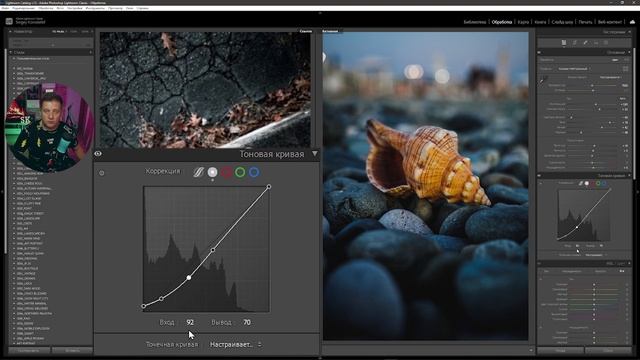This screenshot has width=640, height=360.
Task: Collapse the enlarged Тоновая кривая panel triangle
Action: pos(315,154)
